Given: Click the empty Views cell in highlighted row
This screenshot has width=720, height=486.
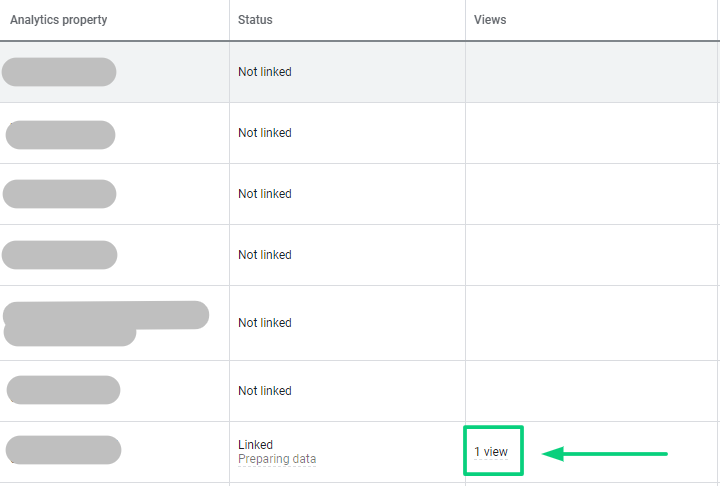Looking at the screenshot, I should (x=592, y=72).
